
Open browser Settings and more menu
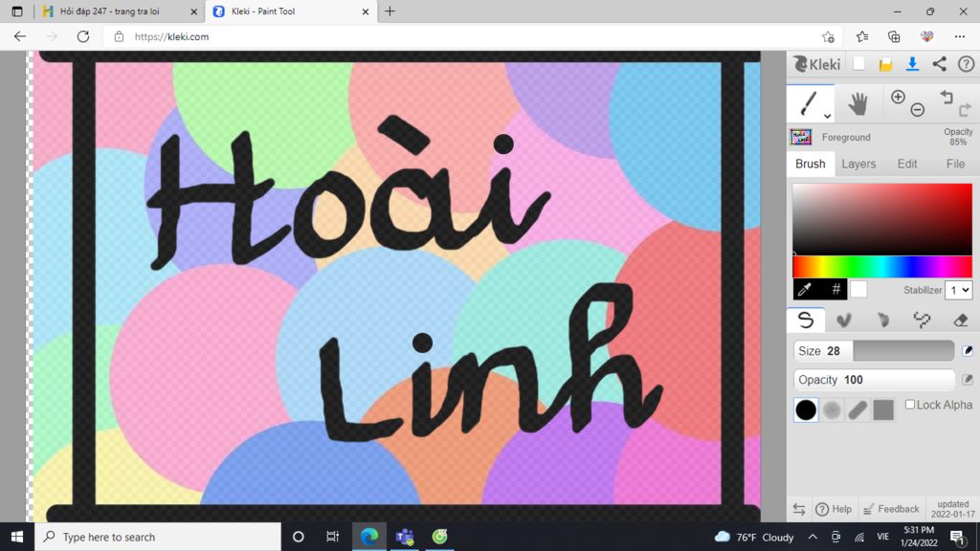click(959, 37)
